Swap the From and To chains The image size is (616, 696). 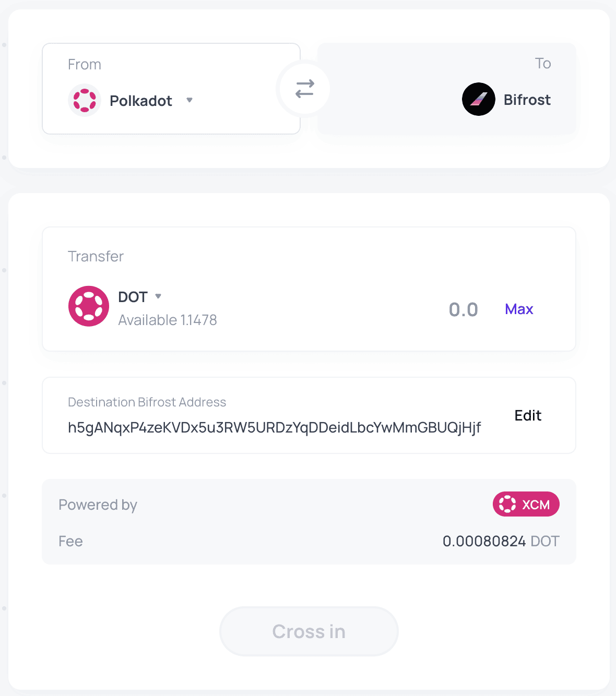(x=304, y=89)
